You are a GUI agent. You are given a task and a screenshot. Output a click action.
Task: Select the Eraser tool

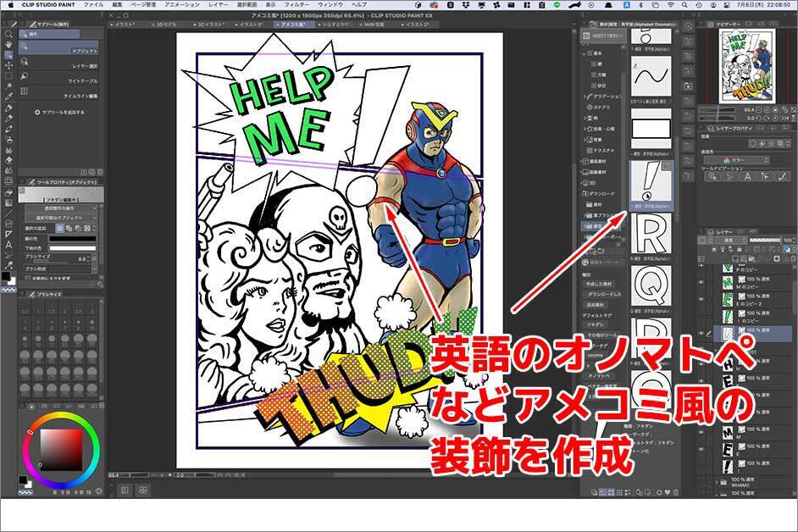(x=8, y=158)
